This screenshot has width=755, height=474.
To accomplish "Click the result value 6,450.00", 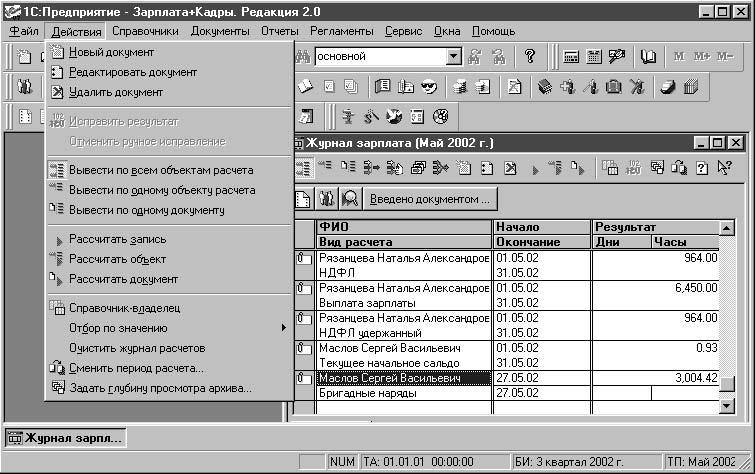I will tap(696, 288).
